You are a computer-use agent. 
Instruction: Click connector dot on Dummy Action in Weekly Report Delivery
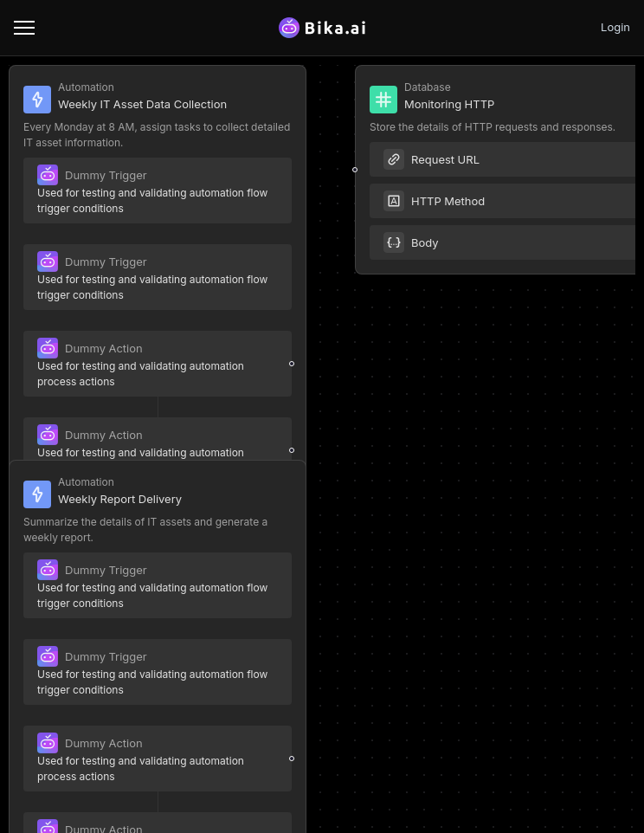coord(292,759)
